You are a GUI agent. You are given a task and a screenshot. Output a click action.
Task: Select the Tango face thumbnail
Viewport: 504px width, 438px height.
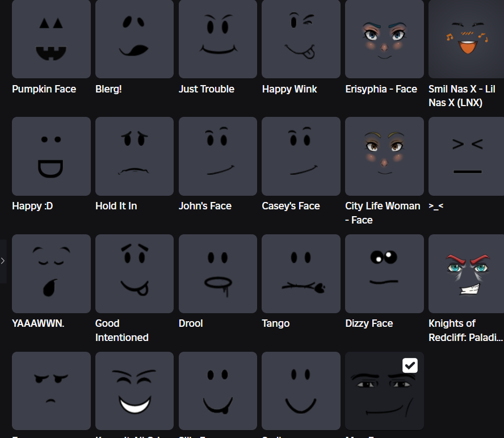click(x=300, y=273)
